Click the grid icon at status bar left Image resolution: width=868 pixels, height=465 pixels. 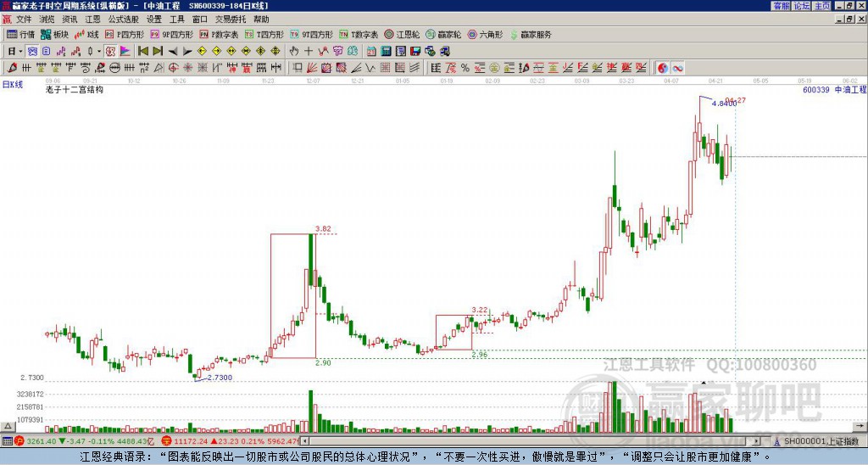coord(7,441)
